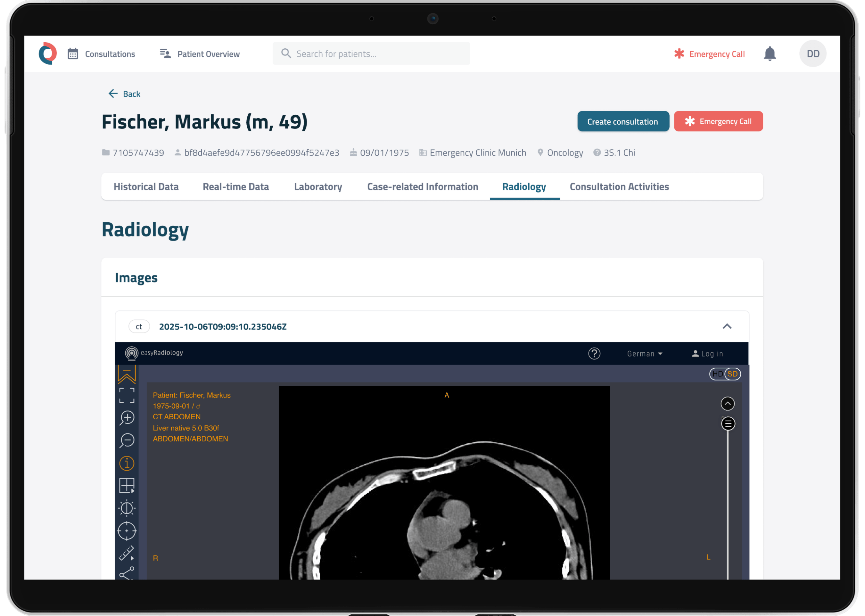Click the patient ID 7105747439

tap(138, 152)
